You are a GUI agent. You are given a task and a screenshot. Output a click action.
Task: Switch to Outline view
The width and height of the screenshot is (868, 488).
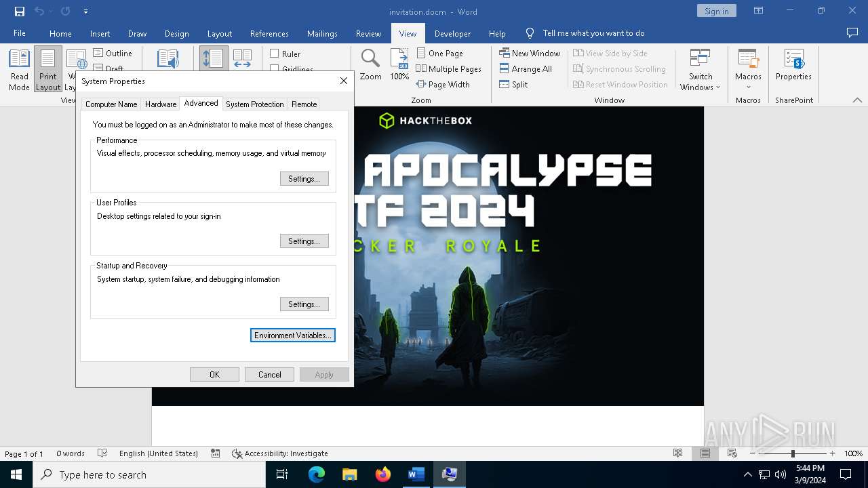click(x=113, y=53)
